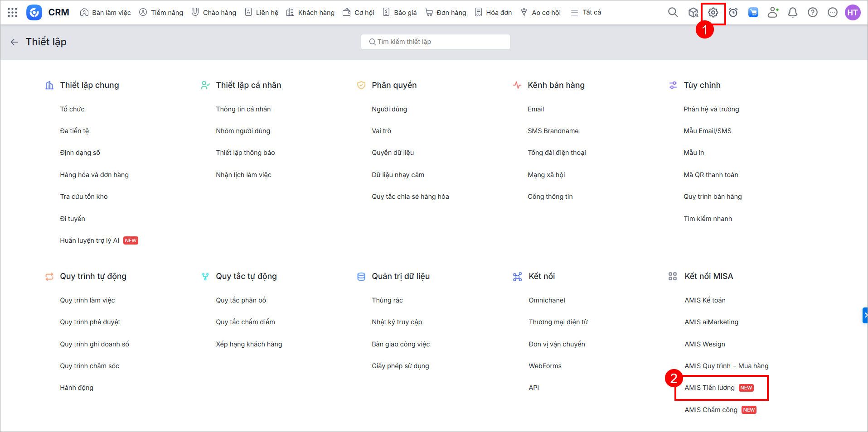Switch to the Khách hàng tab
The width and height of the screenshot is (868, 432).
[310, 13]
